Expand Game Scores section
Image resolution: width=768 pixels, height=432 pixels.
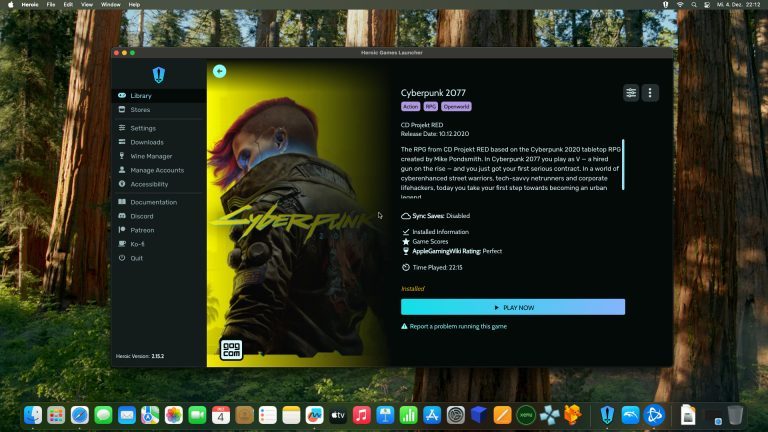[425, 241]
